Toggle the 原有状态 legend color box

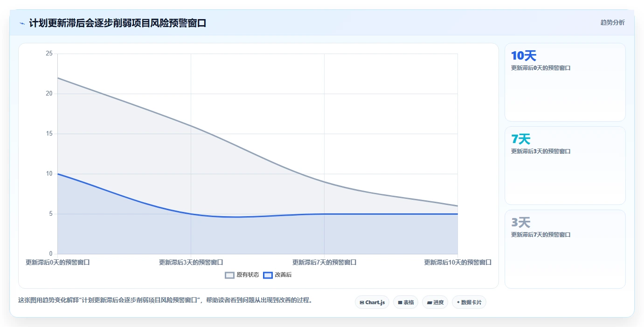229,275
